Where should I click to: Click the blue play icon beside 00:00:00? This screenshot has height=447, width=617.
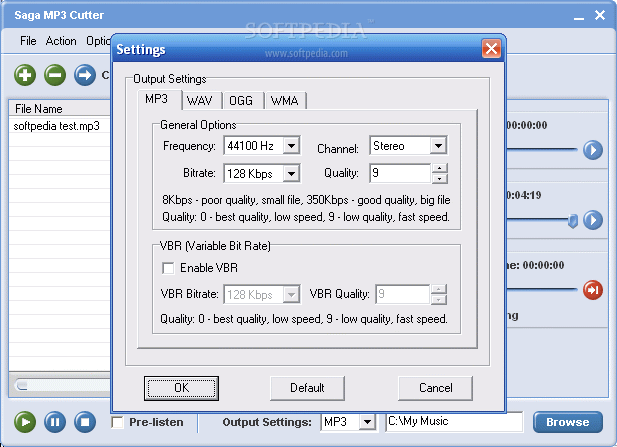click(593, 150)
